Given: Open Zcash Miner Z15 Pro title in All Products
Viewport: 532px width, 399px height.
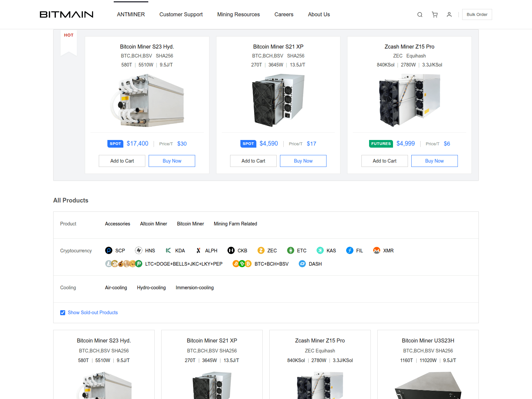Looking at the screenshot, I should pos(320,340).
